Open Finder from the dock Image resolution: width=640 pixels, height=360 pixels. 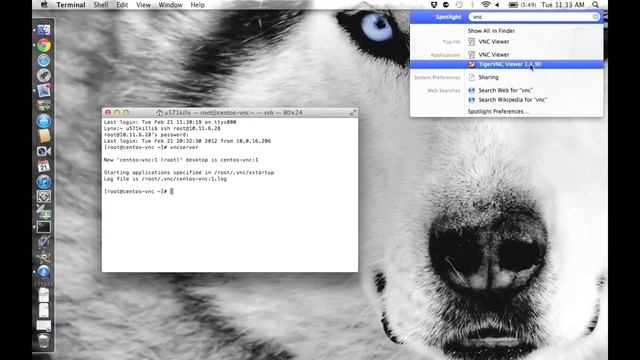click(x=44, y=30)
